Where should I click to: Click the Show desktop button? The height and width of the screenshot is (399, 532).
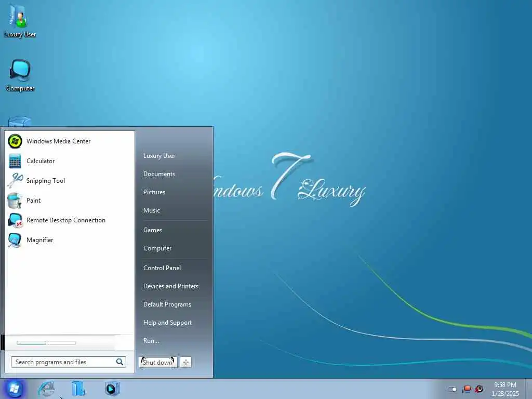tap(528, 389)
